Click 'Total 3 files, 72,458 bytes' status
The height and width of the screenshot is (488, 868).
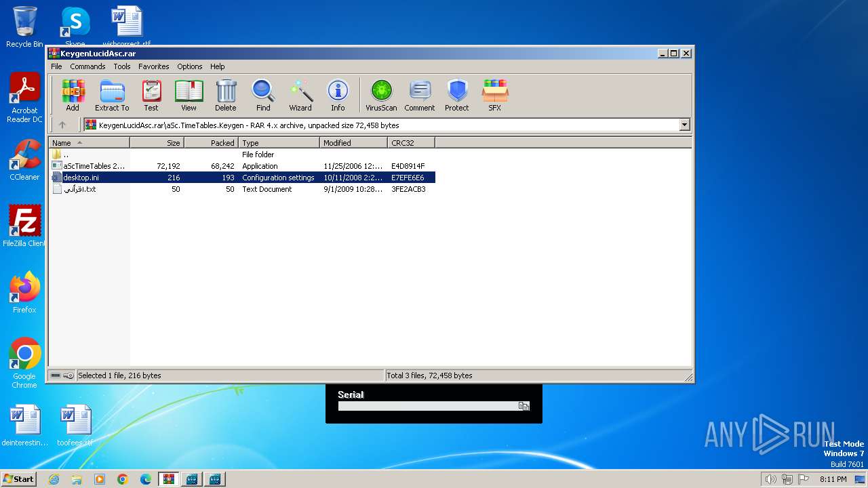pyautogui.click(x=429, y=375)
